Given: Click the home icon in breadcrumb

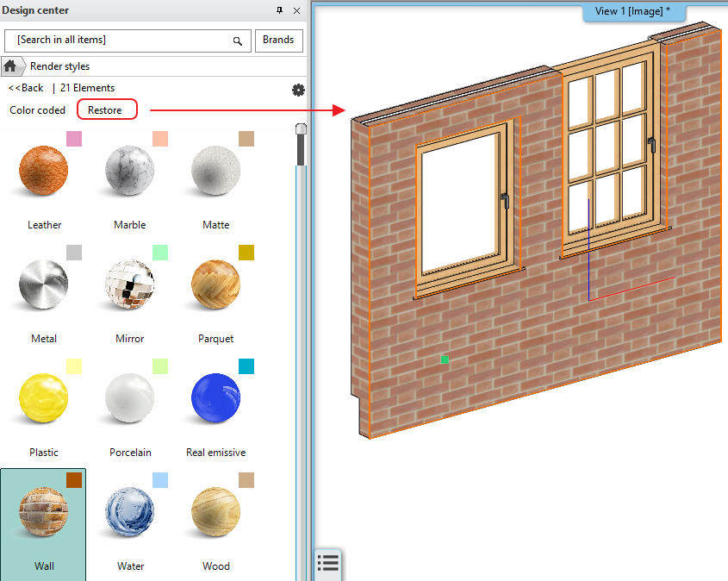Looking at the screenshot, I should tap(10, 66).
